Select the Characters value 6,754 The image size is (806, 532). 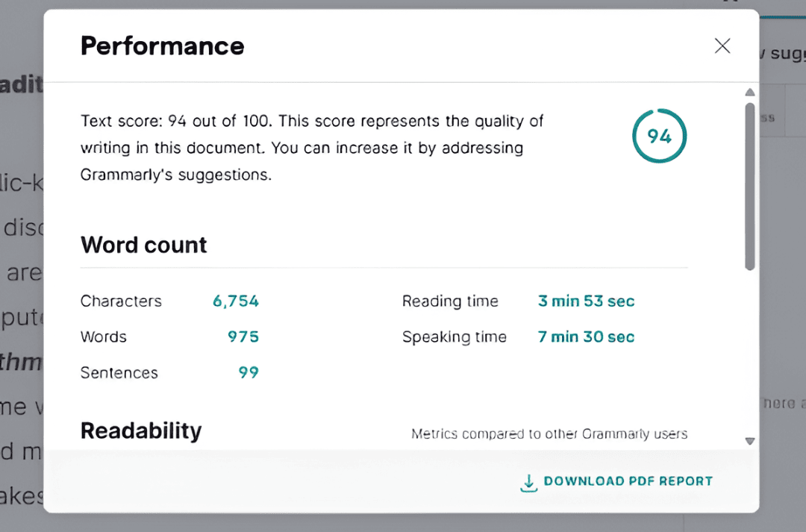click(236, 301)
